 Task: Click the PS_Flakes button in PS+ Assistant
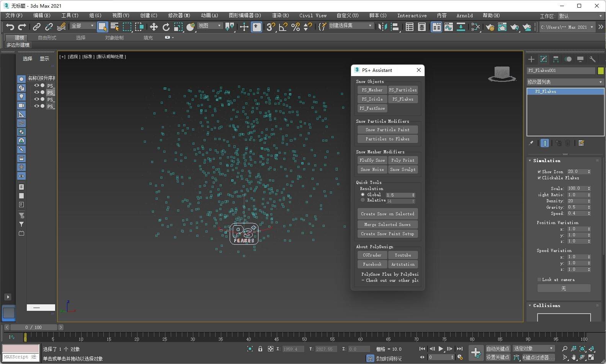point(403,99)
